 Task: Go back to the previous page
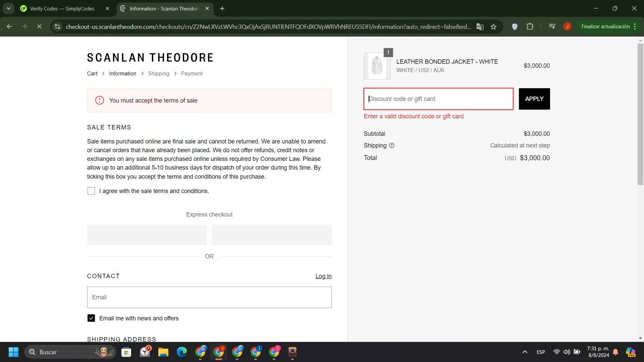[9, 27]
